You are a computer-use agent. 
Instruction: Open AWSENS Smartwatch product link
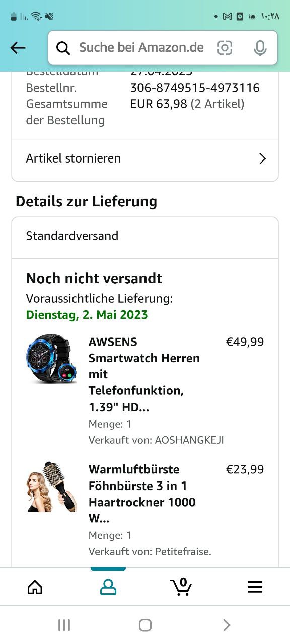click(x=144, y=374)
